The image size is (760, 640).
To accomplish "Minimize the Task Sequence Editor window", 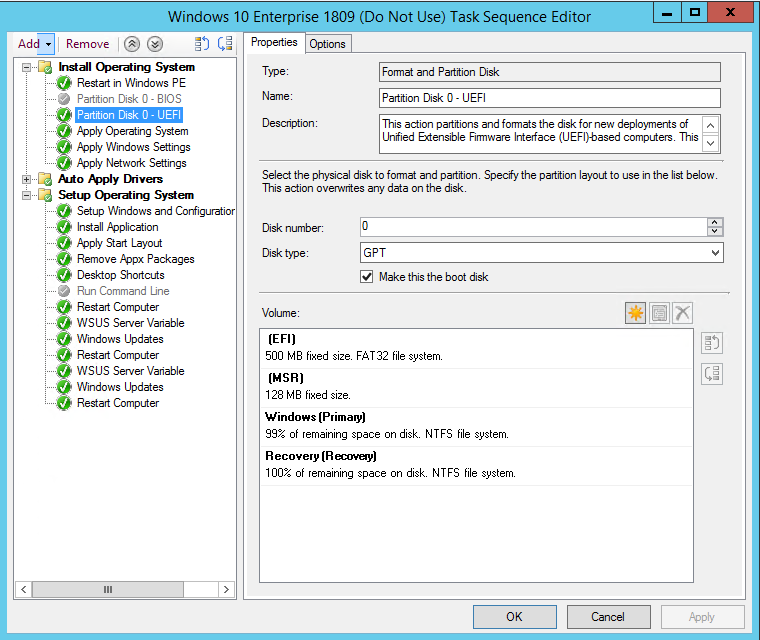I will [667, 12].
